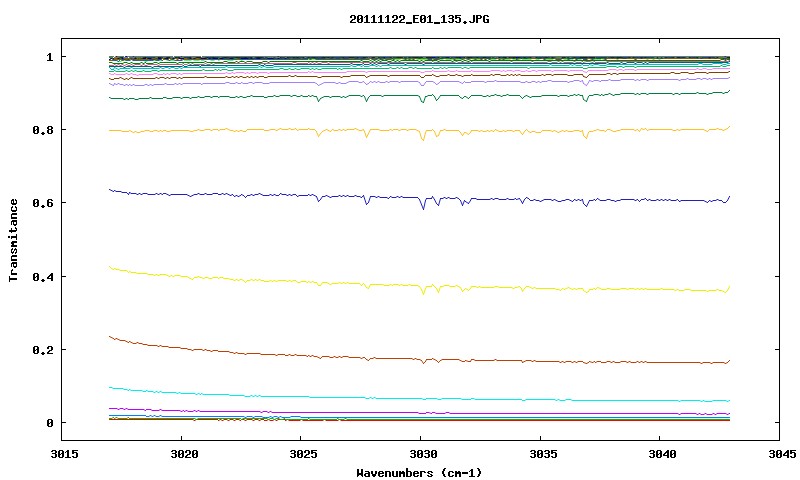Click the y-axis tick label 0.4
The image size is (800, 480).
[43, 276]
